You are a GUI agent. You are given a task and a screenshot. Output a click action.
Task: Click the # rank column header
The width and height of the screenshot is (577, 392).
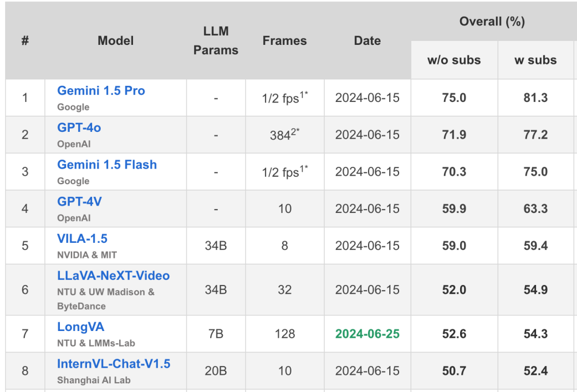[25, 40]
